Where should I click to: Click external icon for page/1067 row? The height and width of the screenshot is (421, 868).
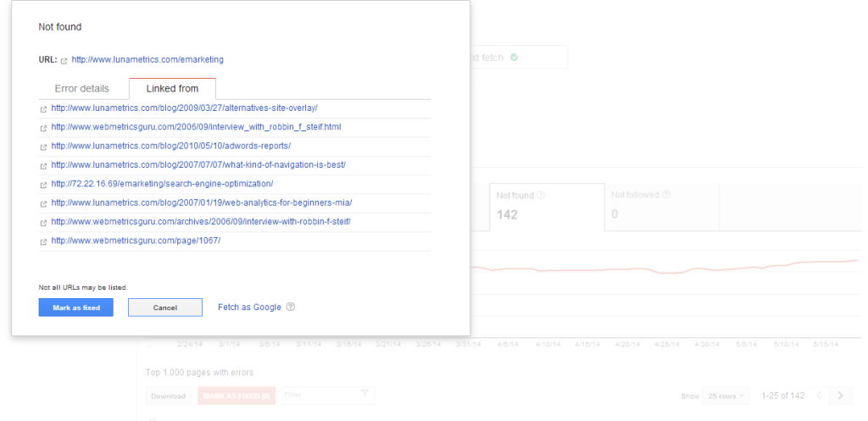(44, 241)
